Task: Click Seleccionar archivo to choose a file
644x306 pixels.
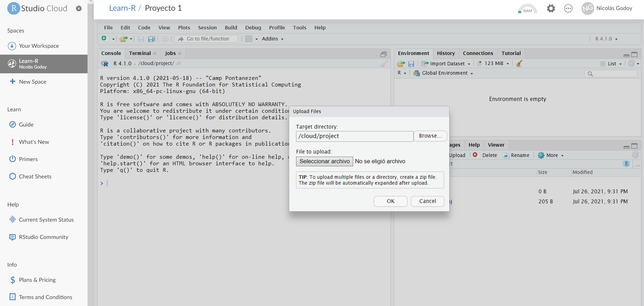Action: point(324,161)
